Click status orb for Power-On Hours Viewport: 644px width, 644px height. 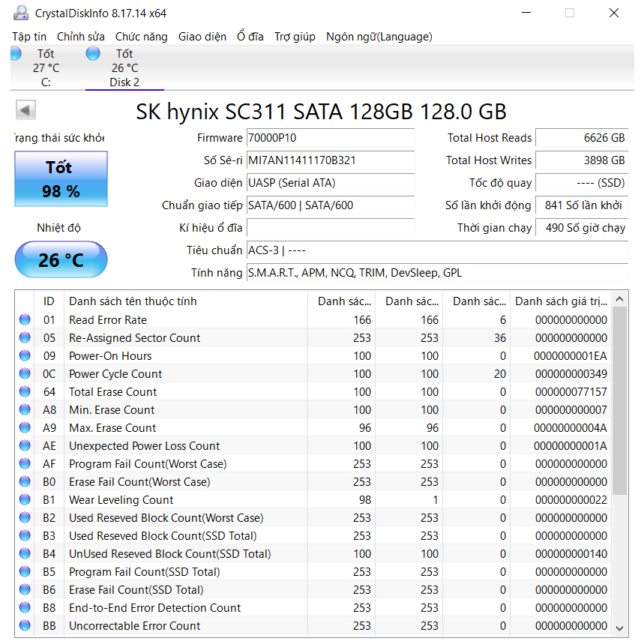click(25, 355)
